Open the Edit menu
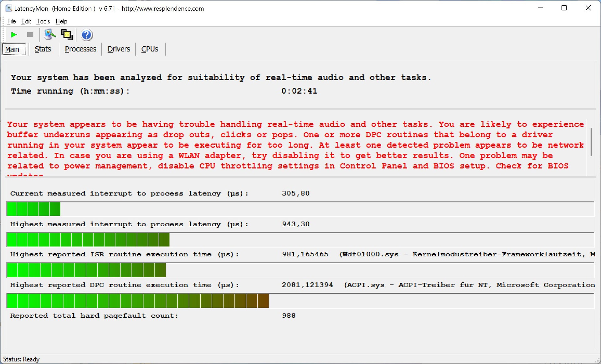Viewport: 601px width, 364px height. 26,21
